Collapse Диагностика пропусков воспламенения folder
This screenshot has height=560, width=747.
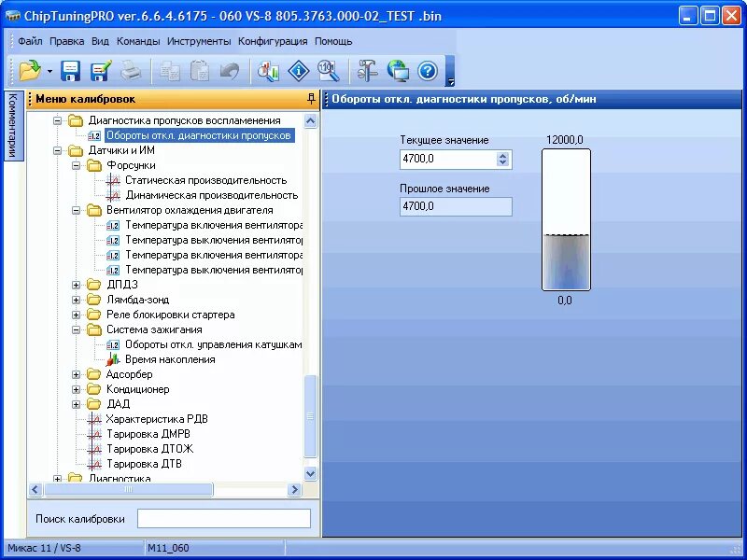coord(58,120)
